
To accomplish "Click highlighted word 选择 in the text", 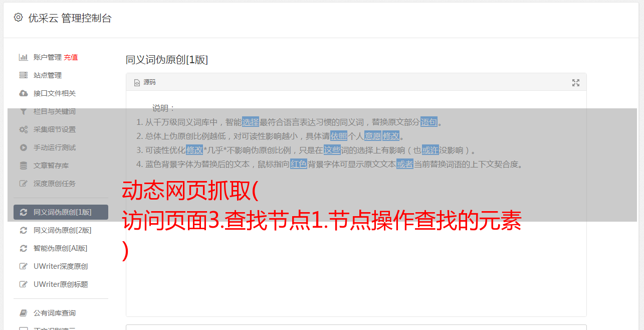I will tap(251, 122).
